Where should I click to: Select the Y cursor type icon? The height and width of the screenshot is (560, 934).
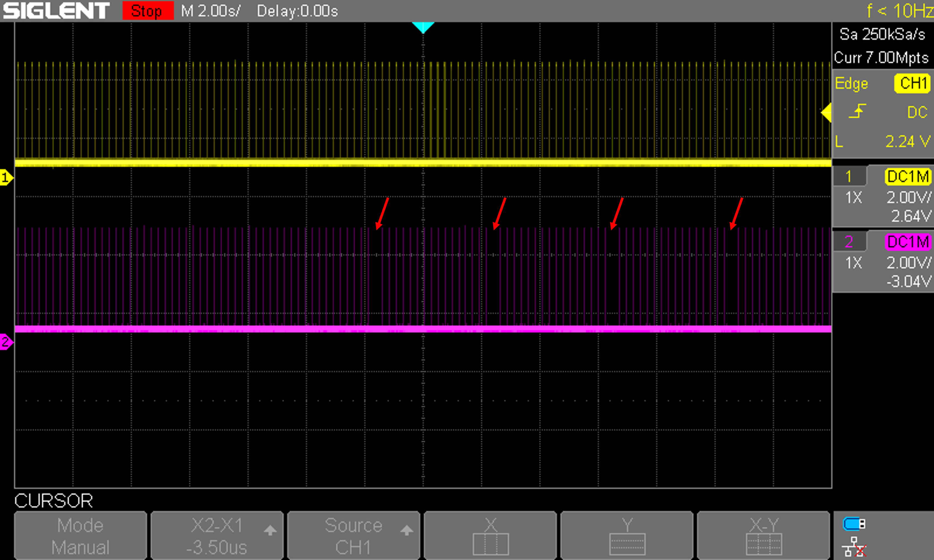(x=627, y=535)
